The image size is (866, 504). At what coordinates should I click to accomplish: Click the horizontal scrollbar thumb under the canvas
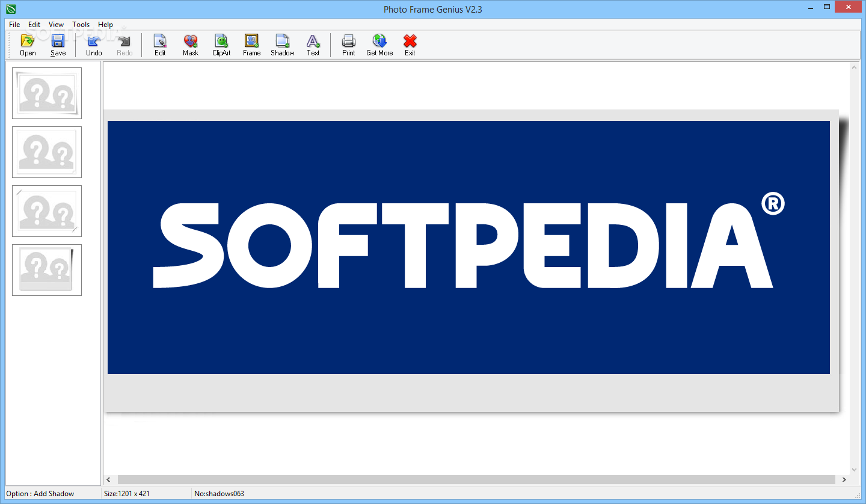476,479
